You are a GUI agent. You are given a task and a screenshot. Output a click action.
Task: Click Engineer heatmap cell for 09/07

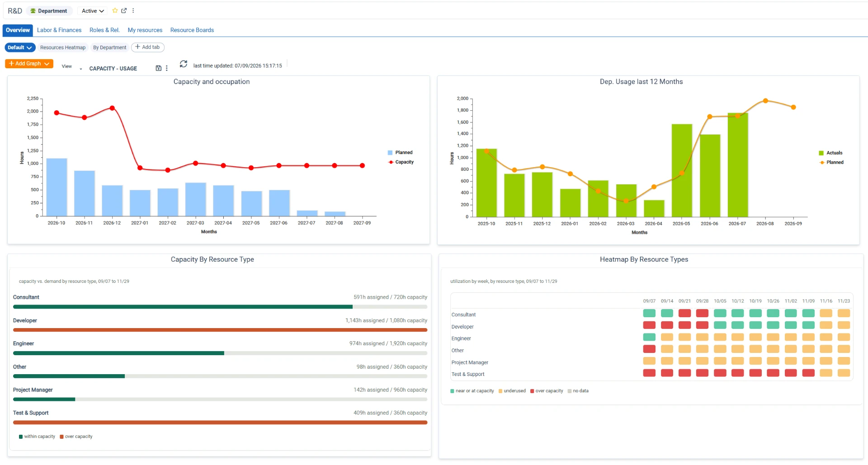click(x=650, y=337)
